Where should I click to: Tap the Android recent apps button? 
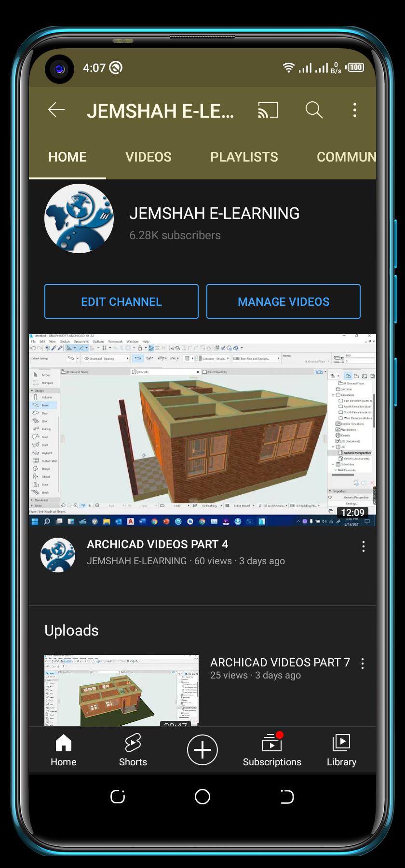tap(118, 797)
